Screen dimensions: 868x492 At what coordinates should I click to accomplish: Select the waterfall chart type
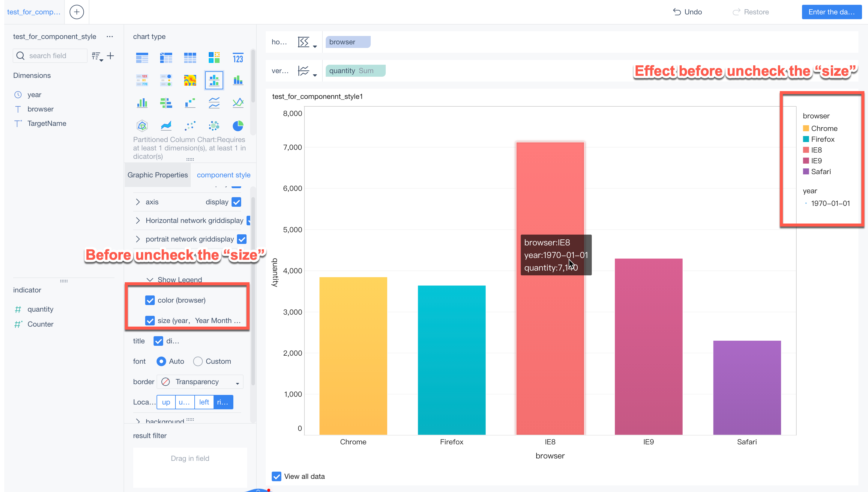[x=190, y=102]
